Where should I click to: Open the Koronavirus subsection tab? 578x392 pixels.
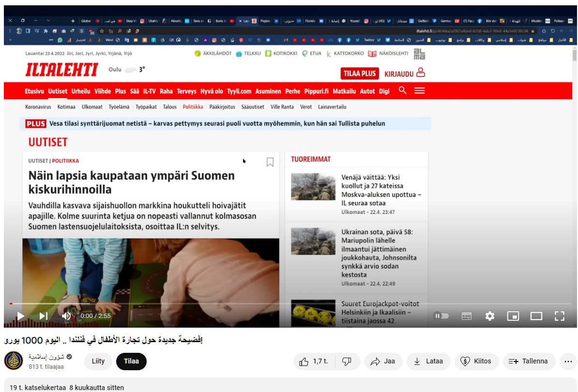(x=38, y=107)
